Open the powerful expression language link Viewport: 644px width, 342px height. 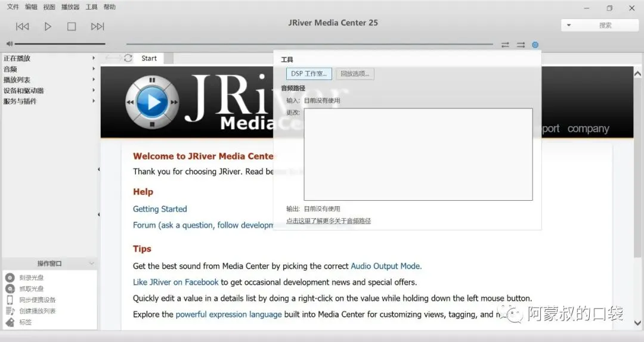click(x=229, y=315)
